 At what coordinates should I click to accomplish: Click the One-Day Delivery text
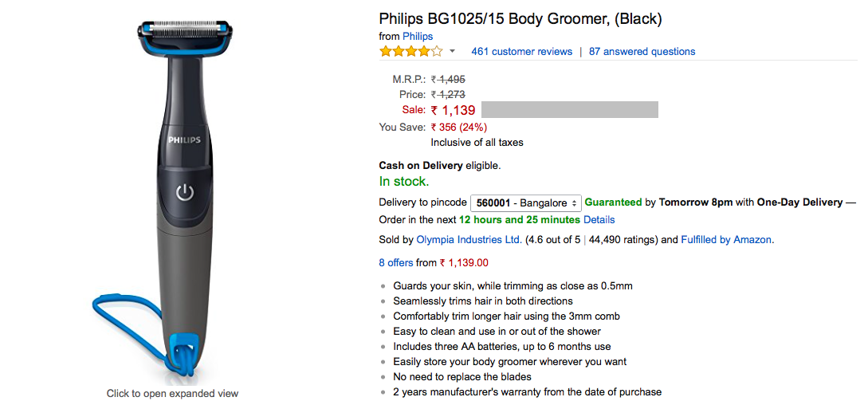click(x=799, y=202)
